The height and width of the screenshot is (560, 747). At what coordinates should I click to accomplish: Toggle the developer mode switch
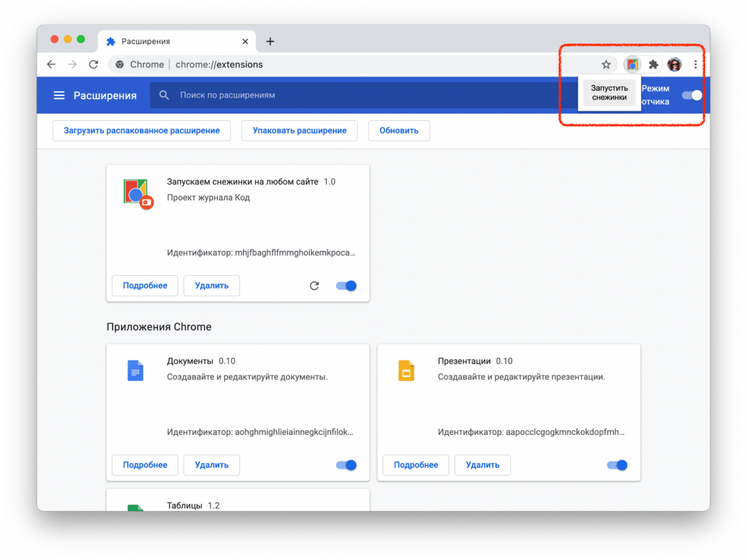point(692,95)
